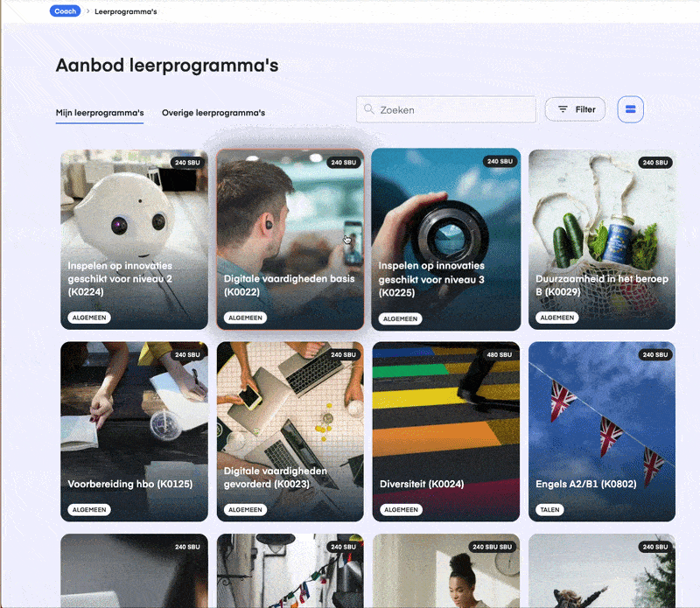Open Engels A2/B1 (K0802) card
This screenshot has height=608, width=700.
602,431
